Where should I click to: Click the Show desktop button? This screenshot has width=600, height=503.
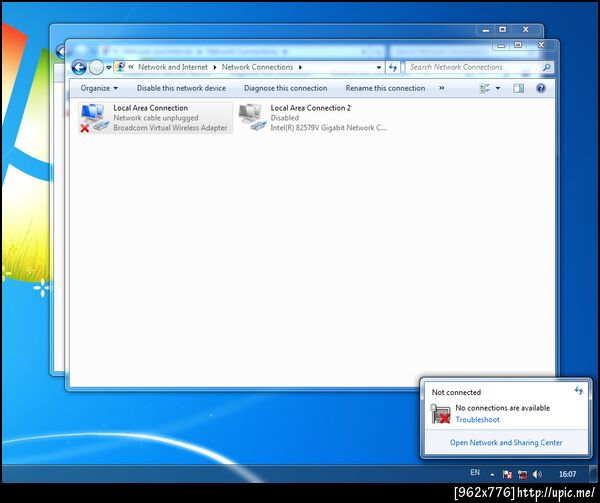[x=593, y=474]
